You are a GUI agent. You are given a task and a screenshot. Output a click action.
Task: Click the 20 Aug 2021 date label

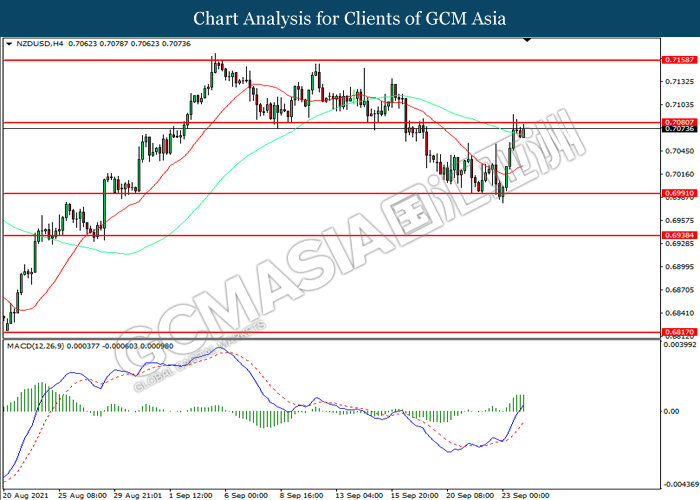[x=24, y=496]
